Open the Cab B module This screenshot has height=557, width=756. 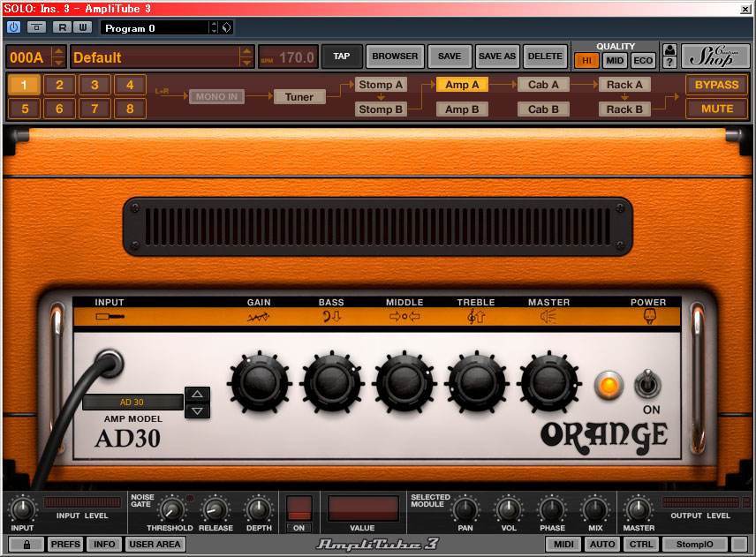[543, 109]
